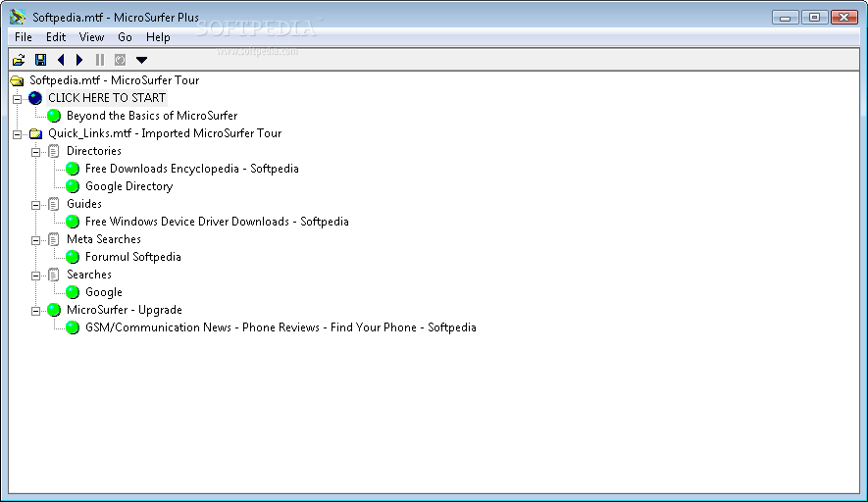Collapse the MicroSurfer - Upgrade branch

[35, 311]
